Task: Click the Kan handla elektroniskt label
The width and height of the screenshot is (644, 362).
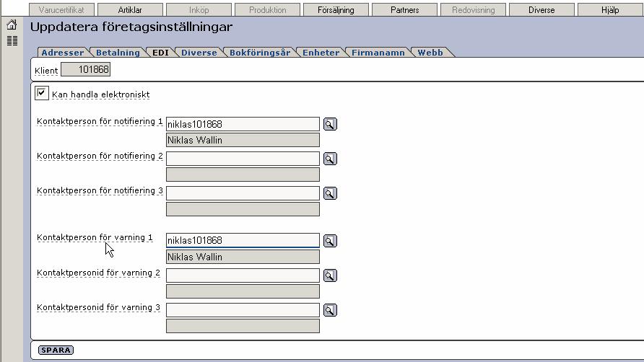Action: [100, 94]
